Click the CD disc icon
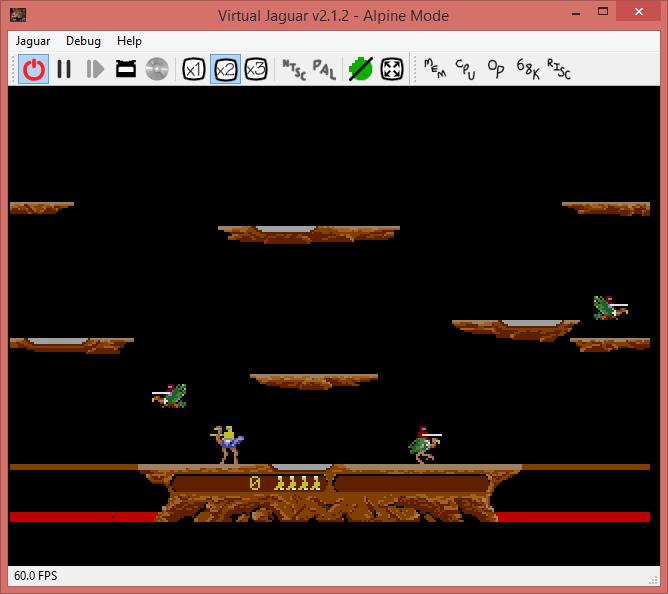 156,69
